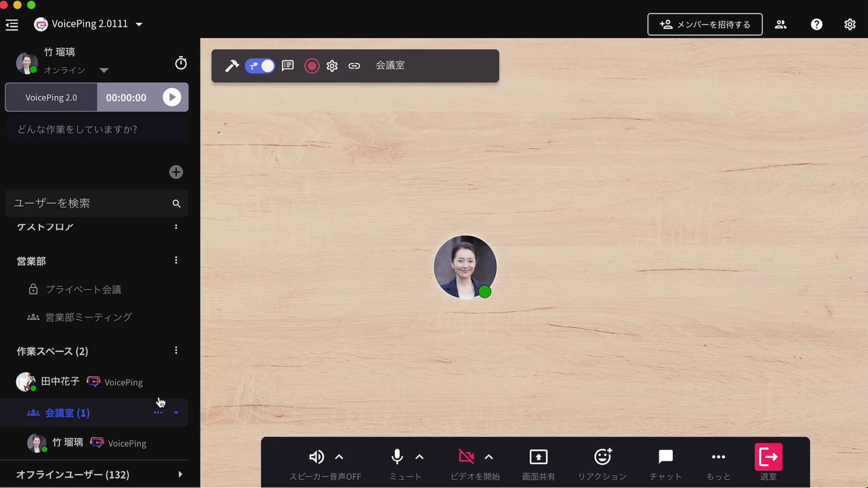Click the VoicePing logo icon in header

pyautogui.click(x=41, y=24)
